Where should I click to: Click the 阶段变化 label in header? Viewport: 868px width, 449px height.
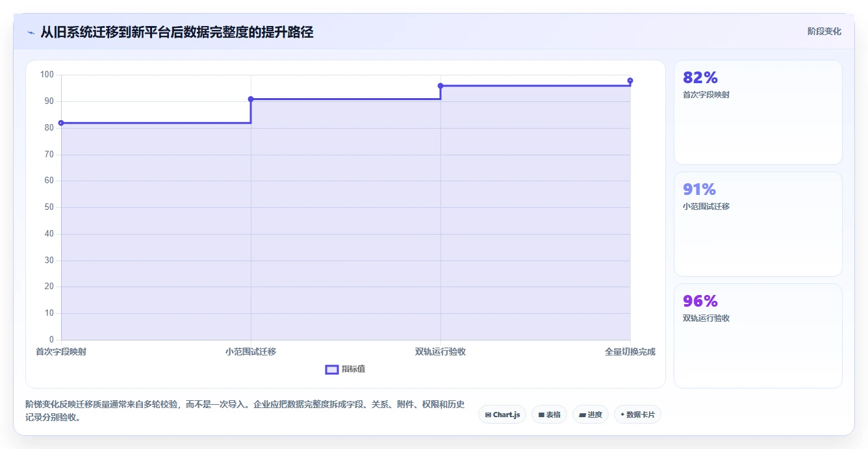824,31
